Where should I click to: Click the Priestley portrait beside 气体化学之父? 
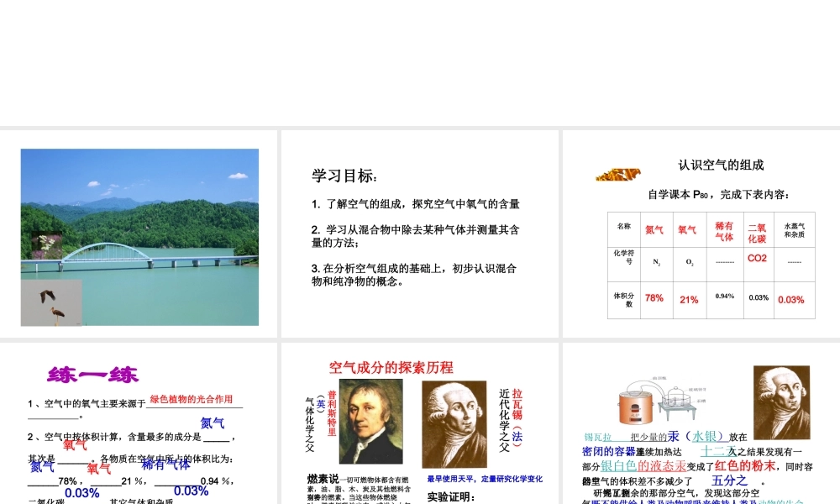click(370, 422)
